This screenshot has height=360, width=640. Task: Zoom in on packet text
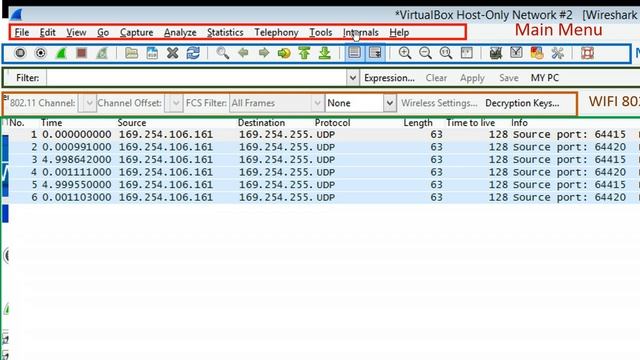(x=404, y=53)
